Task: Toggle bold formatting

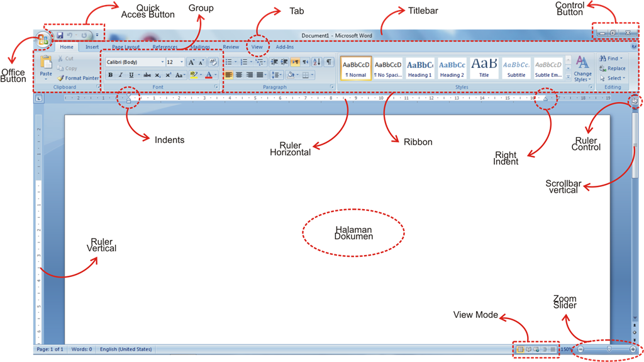Action: tap(111, 75)
